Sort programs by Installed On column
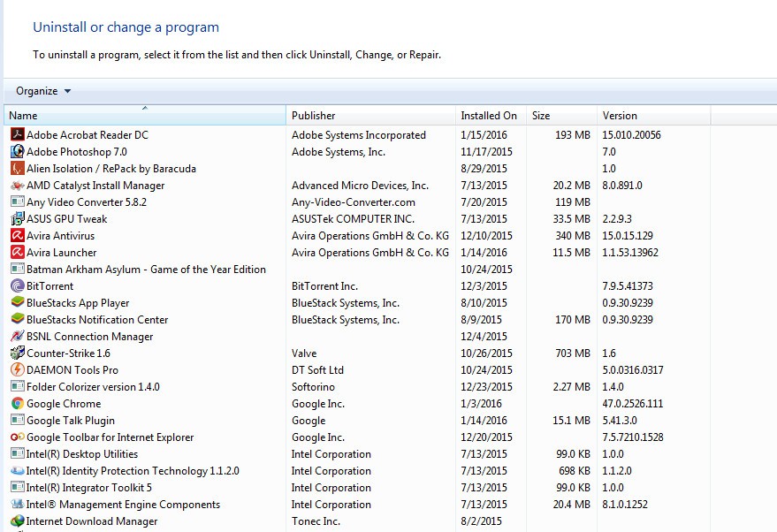Screen dimensions: 777x532 pos(489,116)
